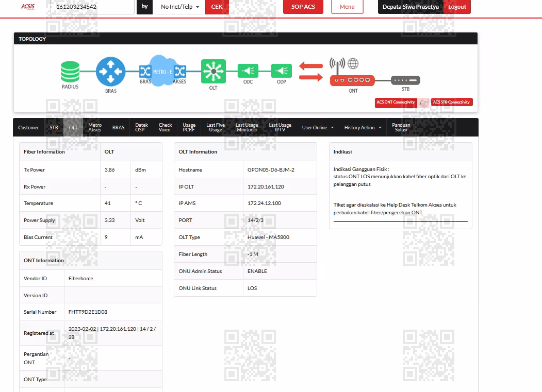This screenshot has width=542, height=392.
Task: Click the Bias Current value 9
Action: (x=106, y=237)
